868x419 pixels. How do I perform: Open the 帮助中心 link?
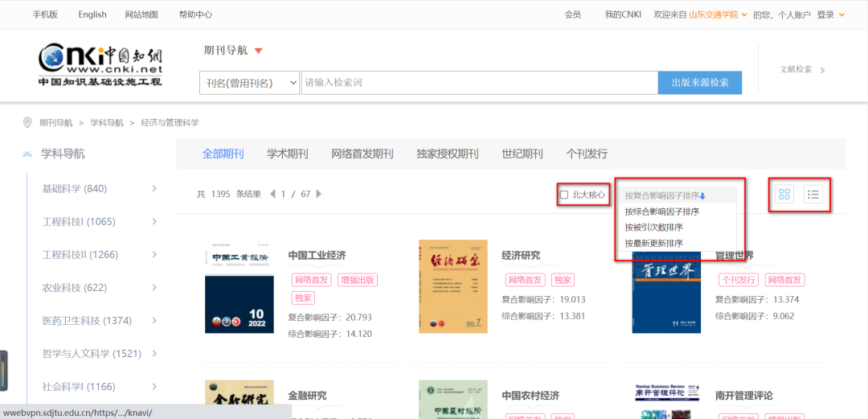point(195,14)
